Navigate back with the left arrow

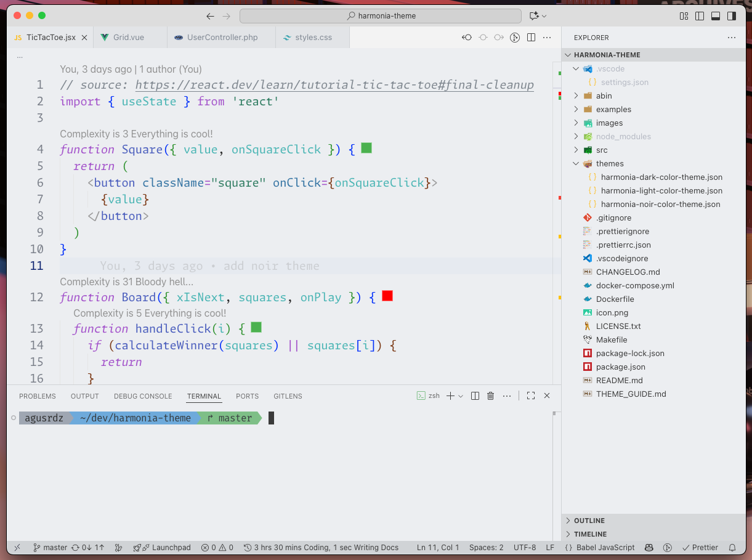211,16
